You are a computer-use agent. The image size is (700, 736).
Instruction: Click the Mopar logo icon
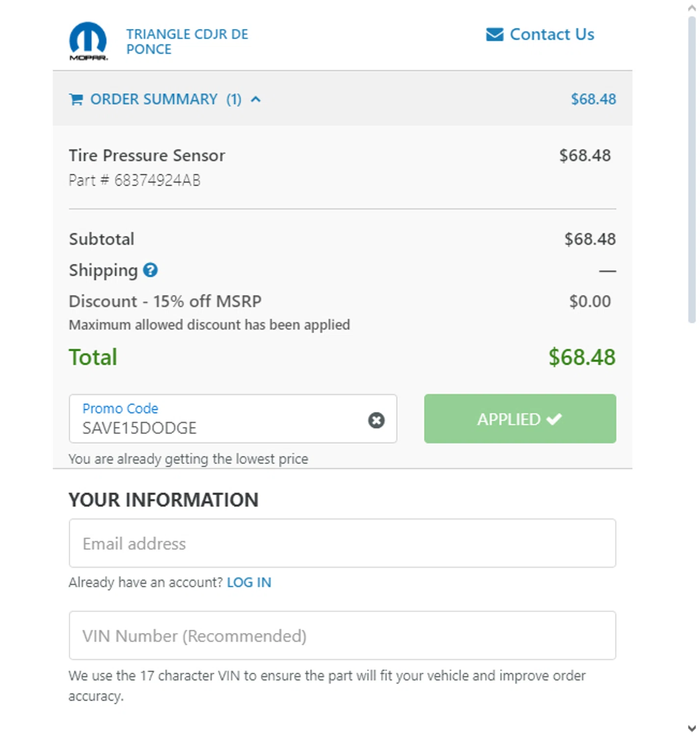(x=88, y=41)
